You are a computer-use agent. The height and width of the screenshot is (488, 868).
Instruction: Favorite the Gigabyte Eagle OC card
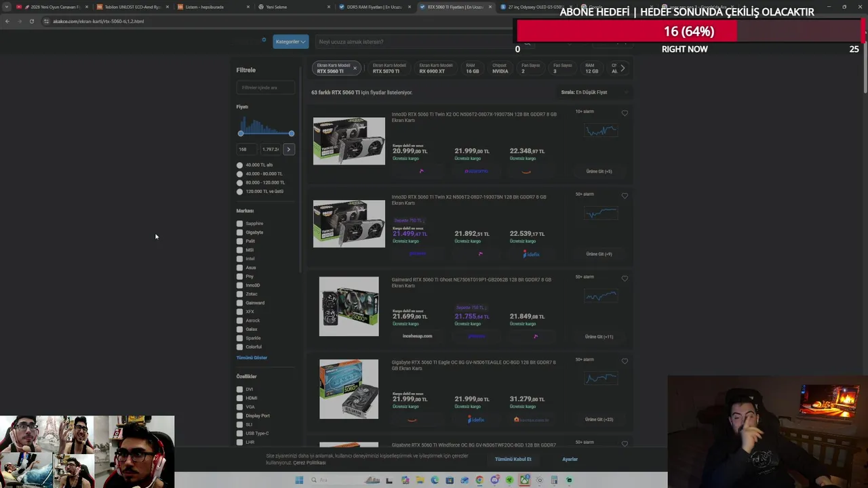(625, 361)
